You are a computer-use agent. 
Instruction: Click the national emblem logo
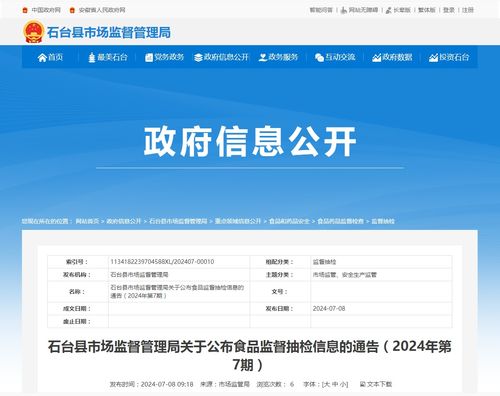pyautogui.click(x=34, y=32)
